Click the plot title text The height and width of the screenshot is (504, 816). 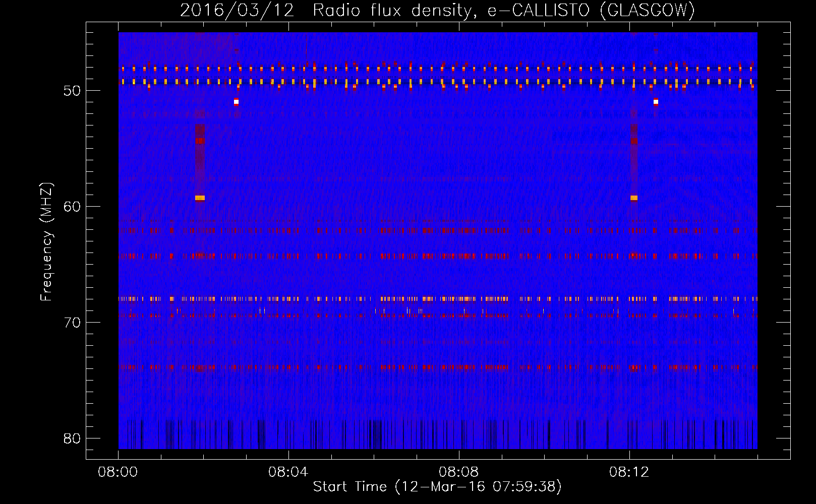click(x=437, y=11)
